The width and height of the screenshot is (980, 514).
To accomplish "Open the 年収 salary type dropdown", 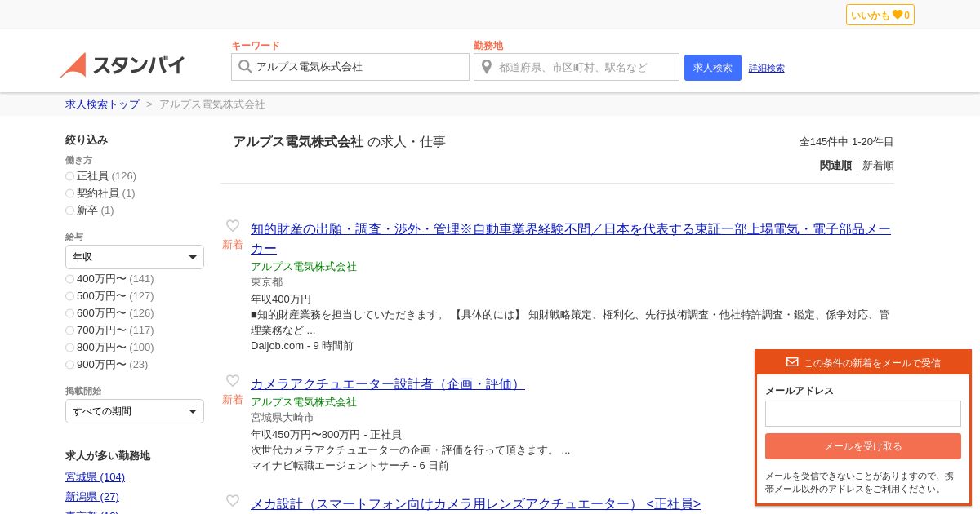I will pos(135,257).
